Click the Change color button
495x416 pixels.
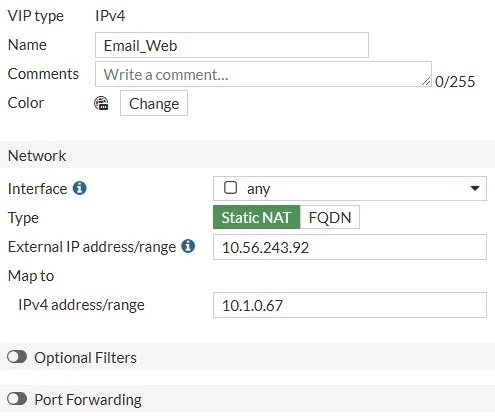(x=154, y=103)
